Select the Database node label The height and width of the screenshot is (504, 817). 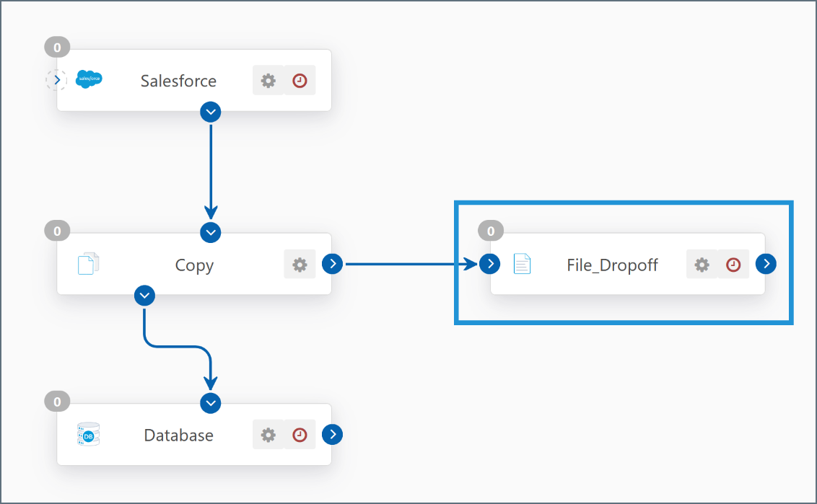(x=178, y=436)
